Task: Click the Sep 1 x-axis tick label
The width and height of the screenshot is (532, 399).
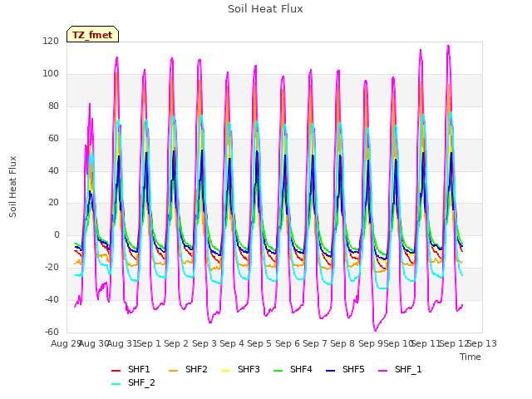Action: (x=149, y=343)
